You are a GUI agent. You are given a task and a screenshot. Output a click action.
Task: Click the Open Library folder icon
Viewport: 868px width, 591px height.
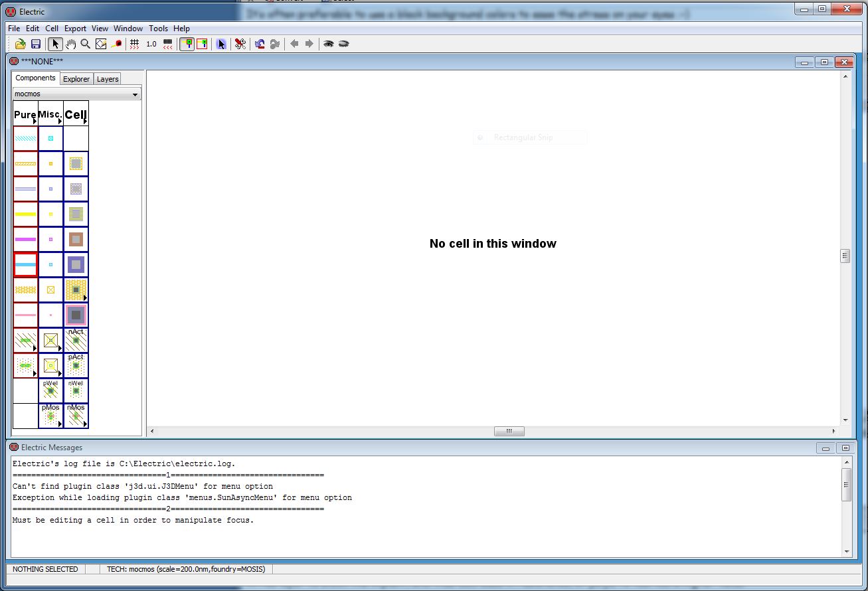tap(21, 44)
